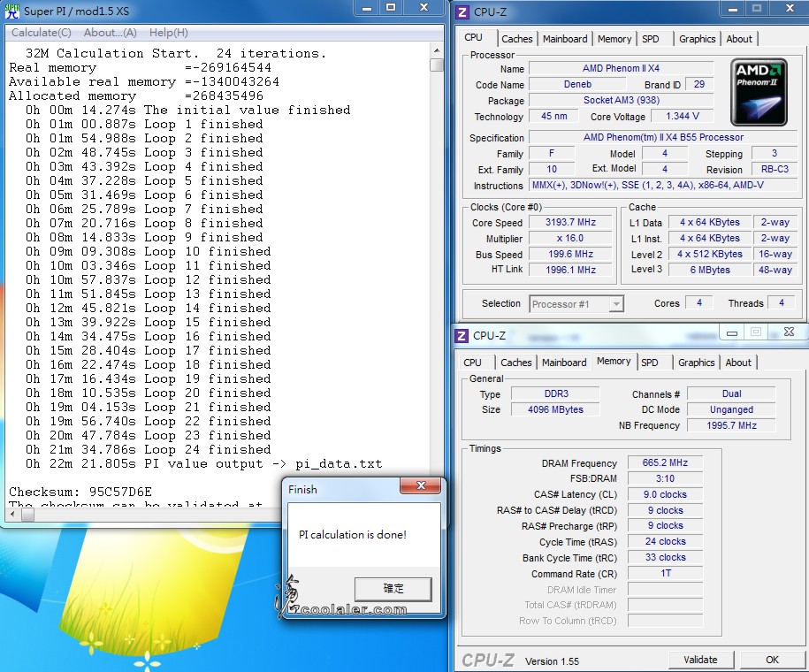
Task: Click the memory Size value 4096 MBytes
Action: click(x=555, y=409)
